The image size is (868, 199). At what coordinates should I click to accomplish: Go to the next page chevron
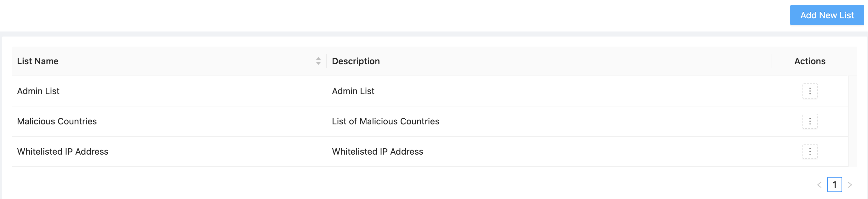tap(849, 185)
